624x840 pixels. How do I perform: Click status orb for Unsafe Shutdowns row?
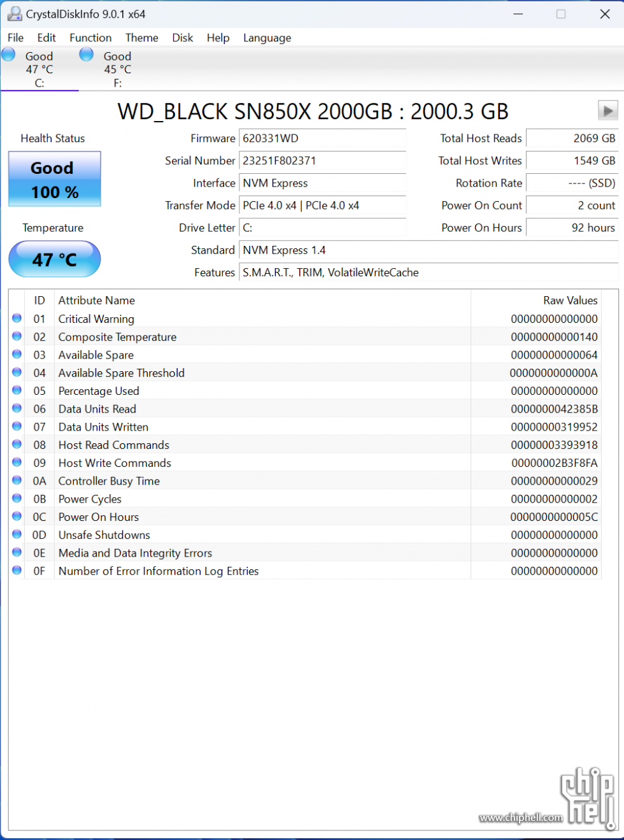click(x=17, y=534)
